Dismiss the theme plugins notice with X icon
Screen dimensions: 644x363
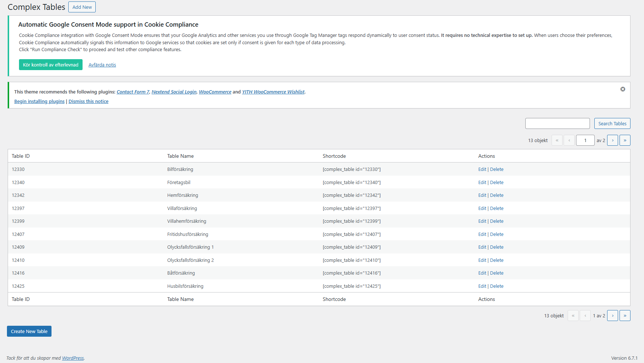(622, 89)
